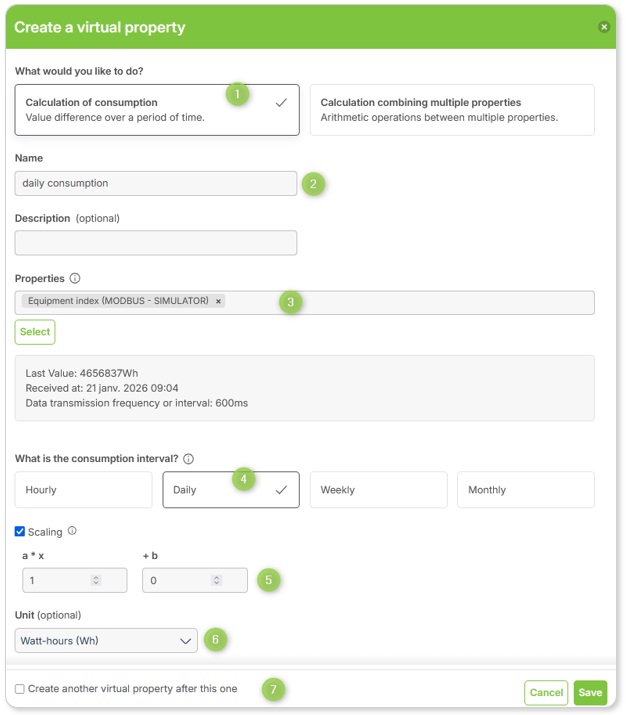The width and height of the screenshot is (630, 715).
Task: Switch interval to Weekly
Action: coord(378,490)
